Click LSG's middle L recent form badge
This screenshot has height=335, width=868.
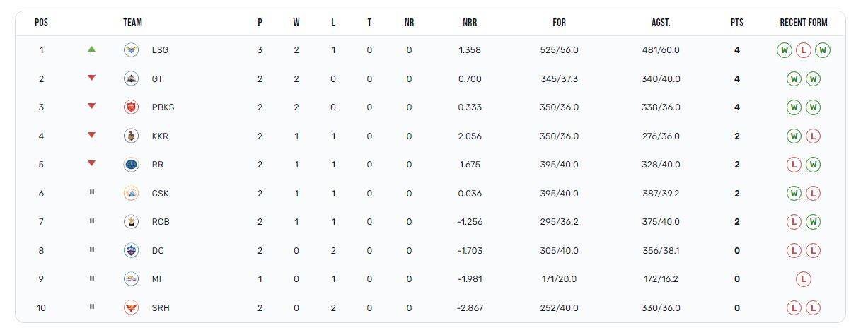803,50
